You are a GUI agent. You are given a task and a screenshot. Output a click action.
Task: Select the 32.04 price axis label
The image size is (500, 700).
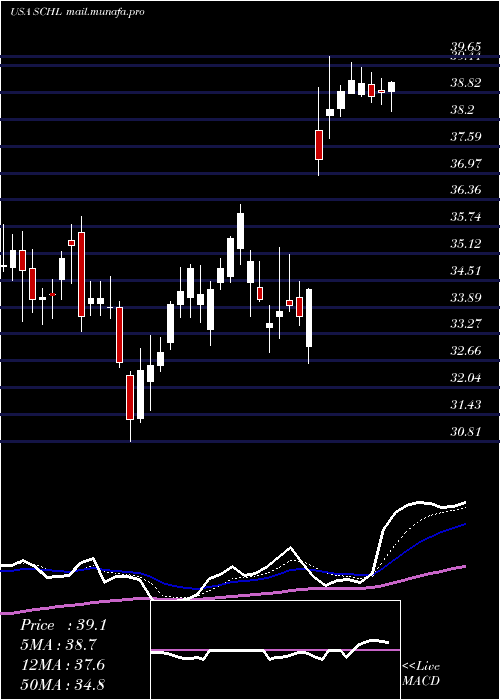tap(466, 378)
